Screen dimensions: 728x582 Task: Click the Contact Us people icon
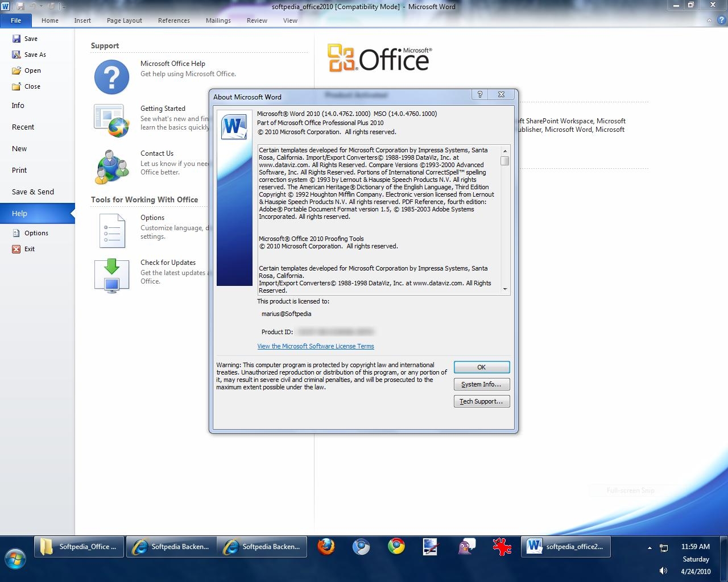[x=112, y=166]
